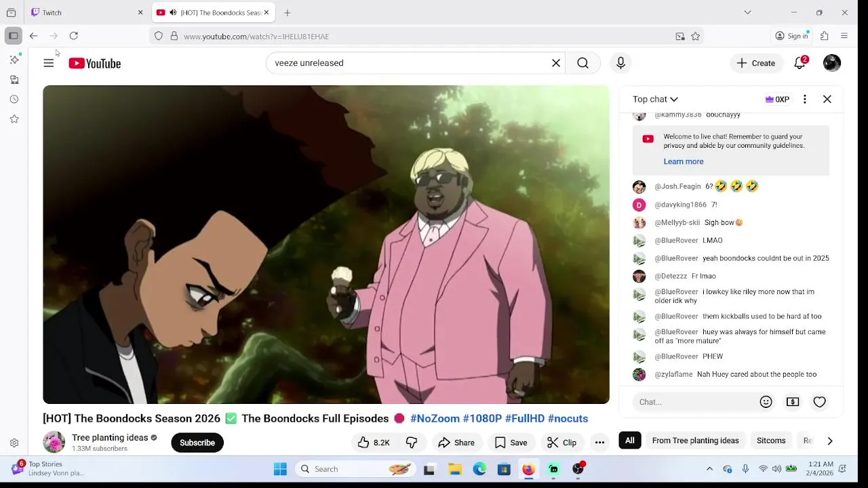Open history sidebar clock icon

coord(14,100)
